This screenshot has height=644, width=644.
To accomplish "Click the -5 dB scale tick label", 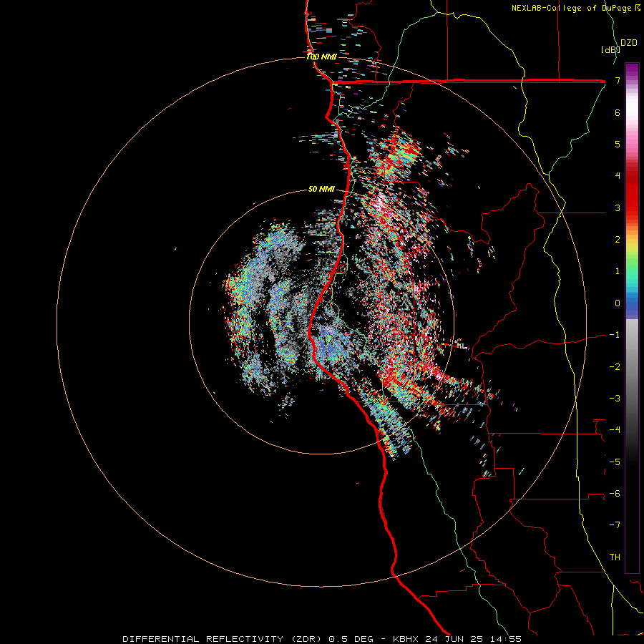I will (615, 462).
